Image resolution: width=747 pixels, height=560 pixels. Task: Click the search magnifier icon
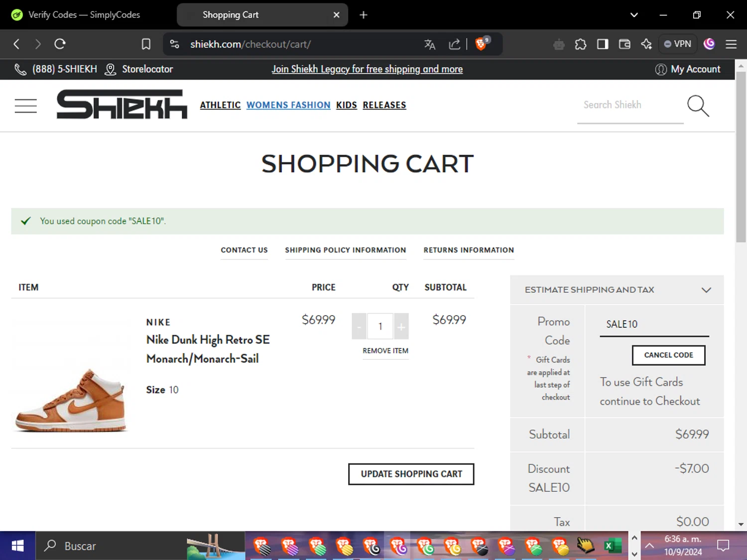[x=698, y=106]
